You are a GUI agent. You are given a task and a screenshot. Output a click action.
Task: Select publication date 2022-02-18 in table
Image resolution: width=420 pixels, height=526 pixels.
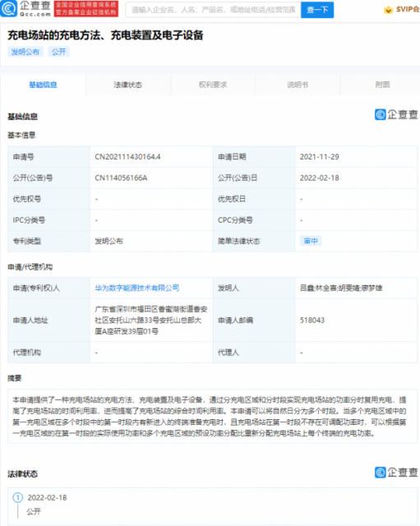(x=320, y=178)
